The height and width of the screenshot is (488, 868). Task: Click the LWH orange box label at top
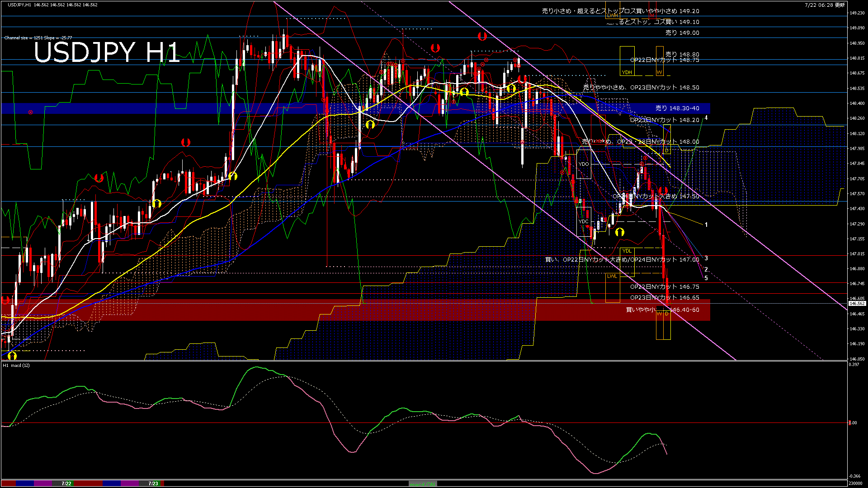(612, 15)
